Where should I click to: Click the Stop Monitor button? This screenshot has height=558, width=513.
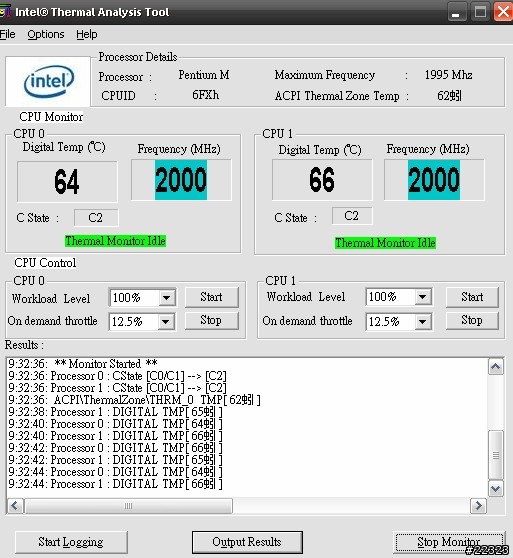coord(449,542)
